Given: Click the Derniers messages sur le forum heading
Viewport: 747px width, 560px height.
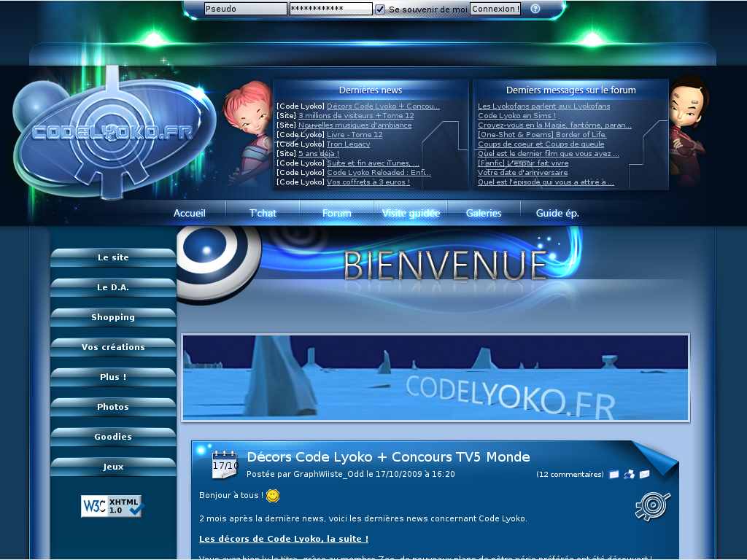Looking at the screenshot, I should (x=570, y=90).
